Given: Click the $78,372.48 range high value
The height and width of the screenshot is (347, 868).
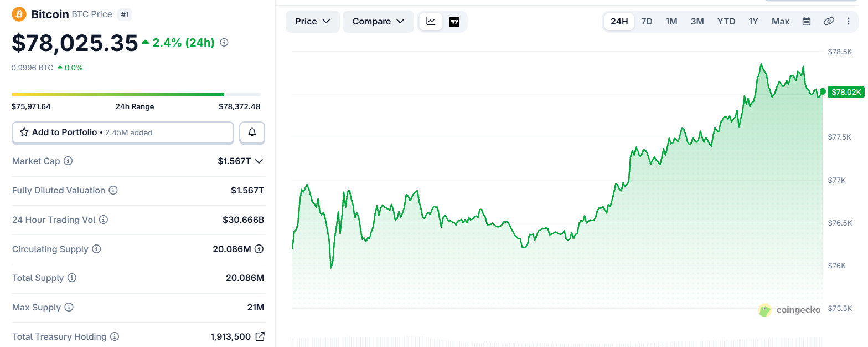Looking at the screenshot, I should point(239,106).
